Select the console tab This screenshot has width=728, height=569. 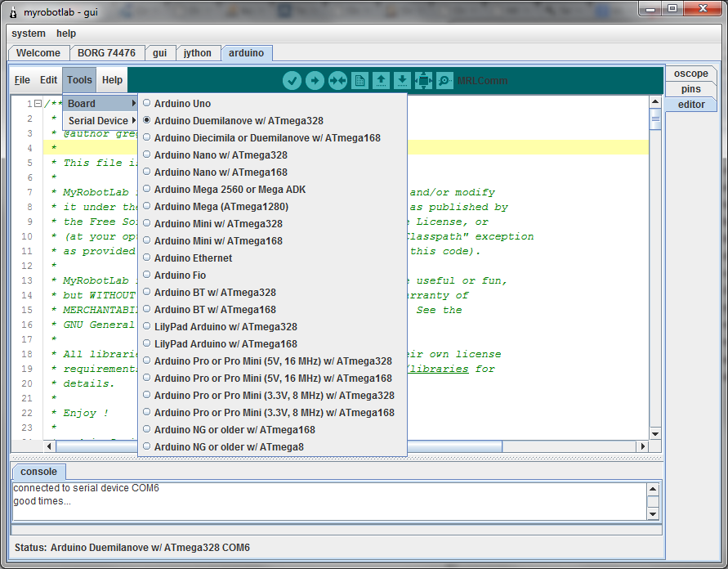38,472
